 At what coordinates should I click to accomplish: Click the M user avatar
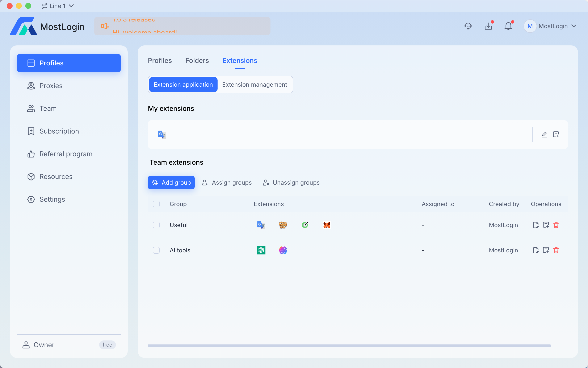[530, 26]
